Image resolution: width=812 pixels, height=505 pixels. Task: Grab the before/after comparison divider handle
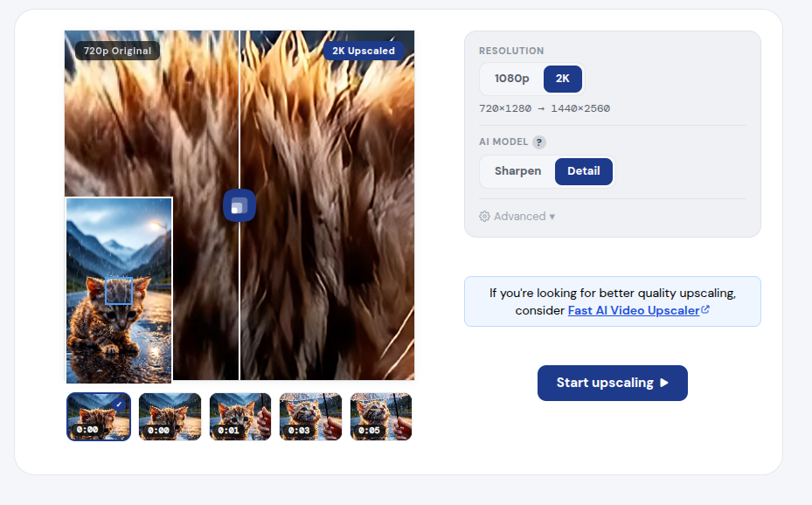pyautogui.click(x=239, y=205)
